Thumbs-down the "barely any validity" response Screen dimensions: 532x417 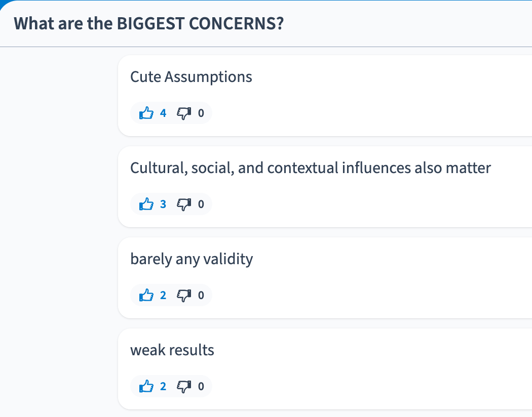tap(183, 295)
